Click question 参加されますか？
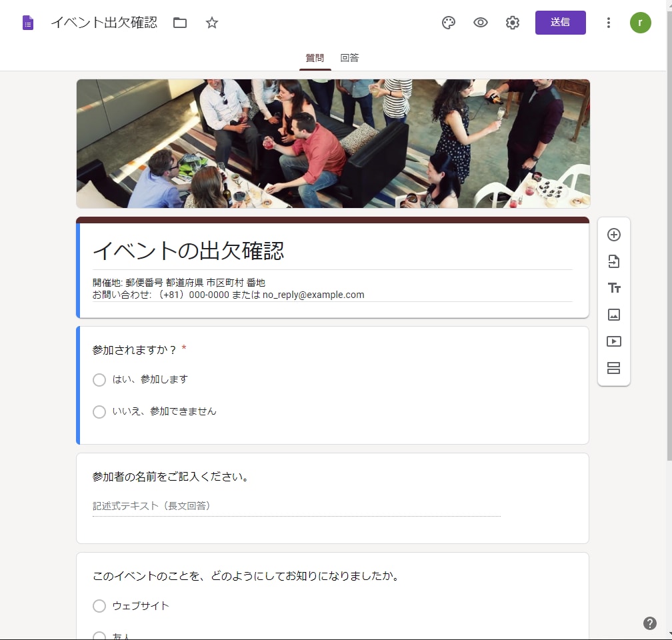Viewport: 672px width, 640px height. click(x=134, y=350)
